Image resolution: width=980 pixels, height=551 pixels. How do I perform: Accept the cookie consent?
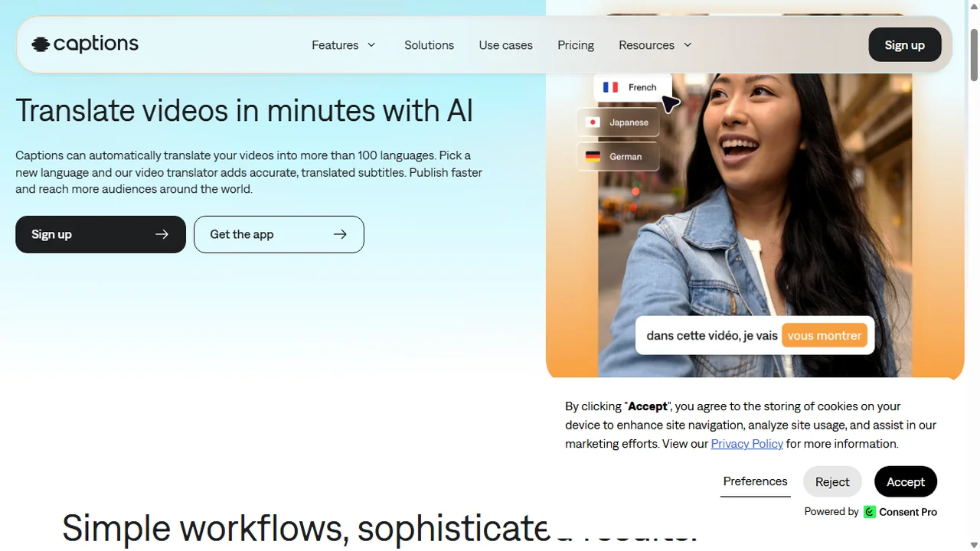click(x=906, y=481)
